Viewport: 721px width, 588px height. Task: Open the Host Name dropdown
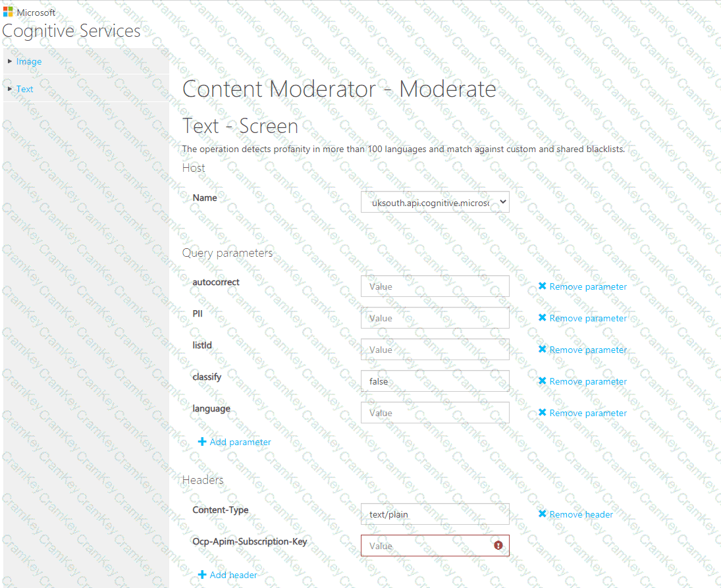point(435,203)
